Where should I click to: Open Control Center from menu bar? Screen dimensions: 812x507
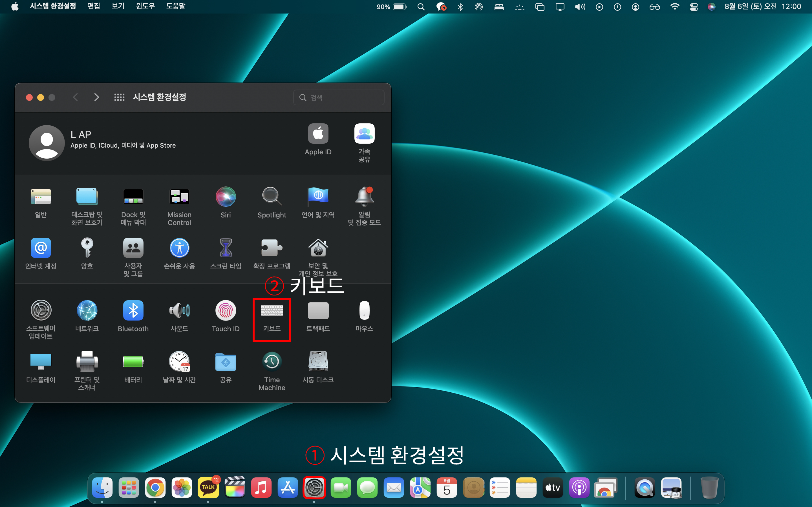point(694,7)
